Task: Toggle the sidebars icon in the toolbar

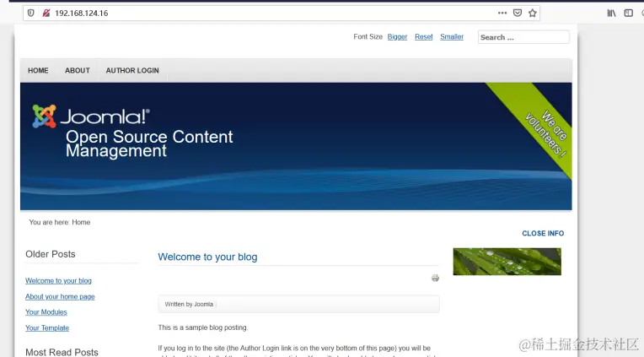Action: (628, 14)
